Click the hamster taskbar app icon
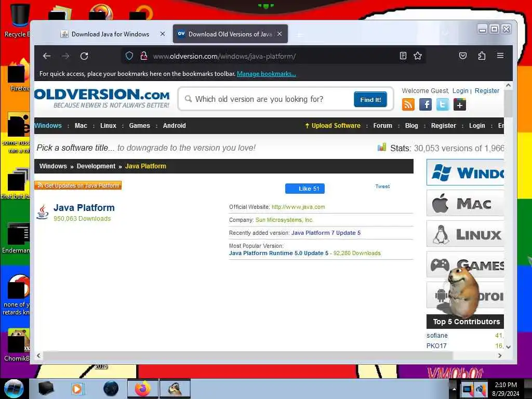The height and width of the screenshot is (399, 532). coord(175,389)
